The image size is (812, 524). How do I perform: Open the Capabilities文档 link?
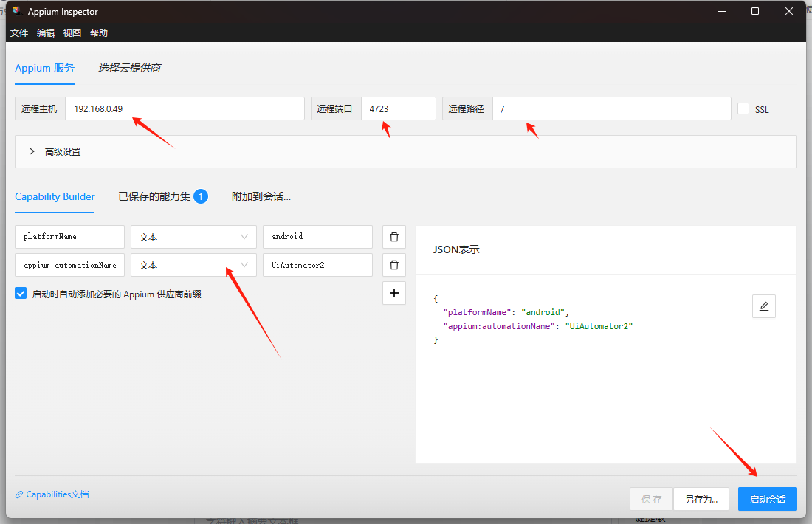(x=58, y=494)
